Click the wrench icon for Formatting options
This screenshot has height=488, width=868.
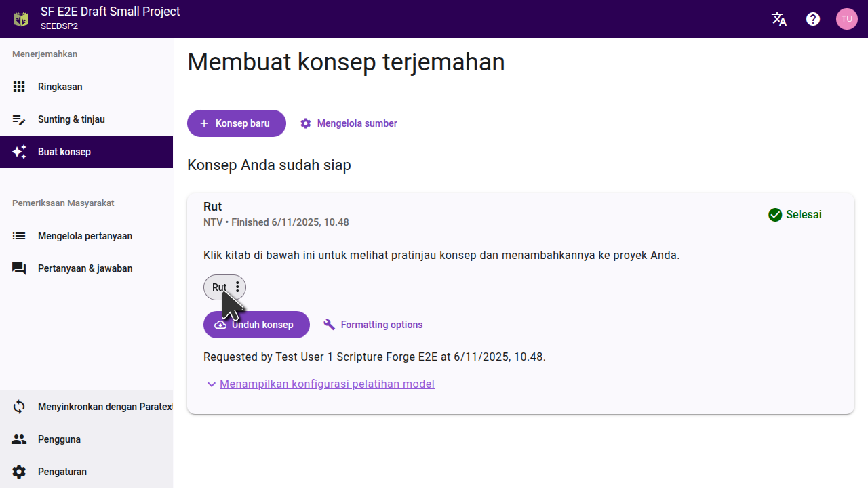330,325
